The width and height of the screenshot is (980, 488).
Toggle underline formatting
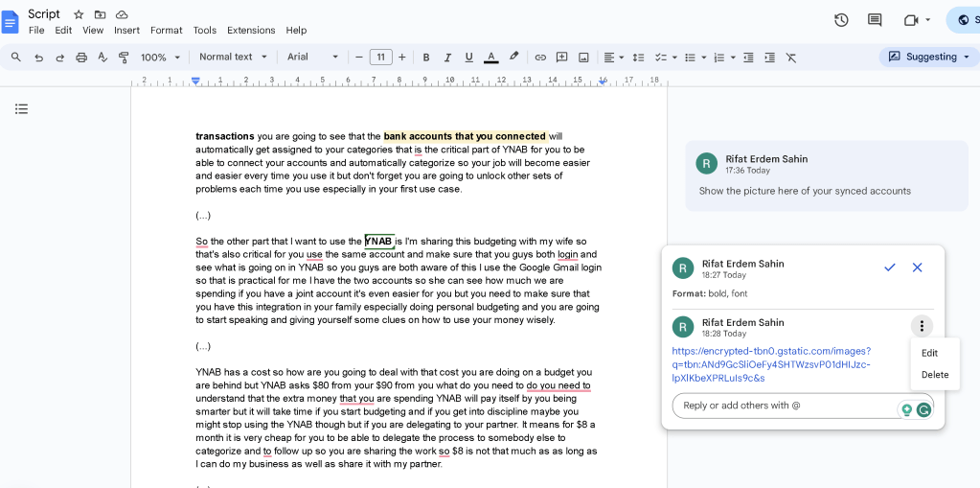point(468,58)
